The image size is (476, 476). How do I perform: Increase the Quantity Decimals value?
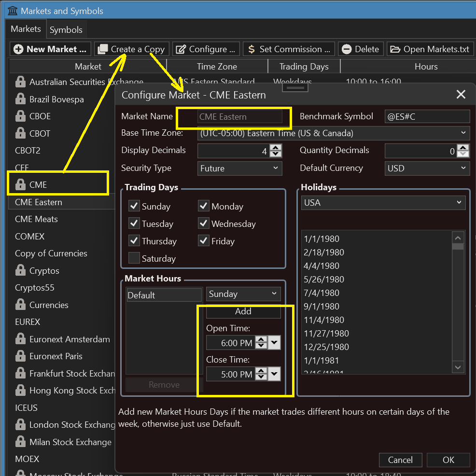pyautogui.click(x=462, y=148)
